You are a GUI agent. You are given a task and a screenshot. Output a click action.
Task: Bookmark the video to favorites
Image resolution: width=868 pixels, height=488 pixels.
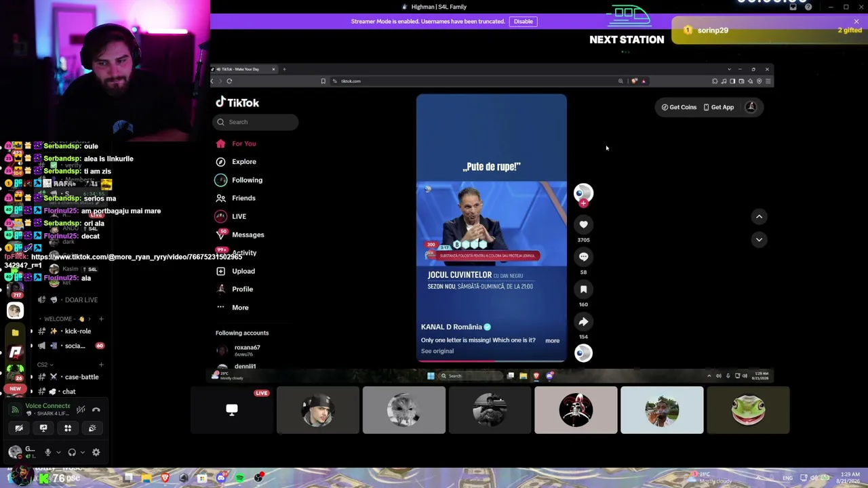coord(583,289)
